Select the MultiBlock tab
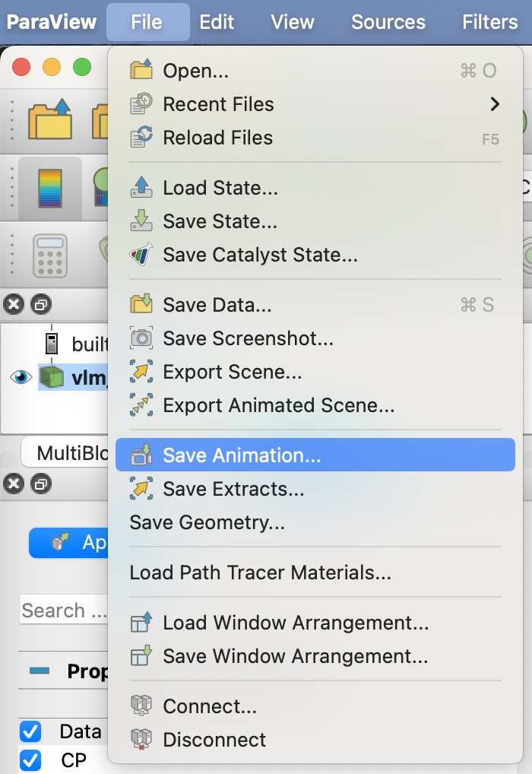 pyautogui.click(x=65, y=452)
